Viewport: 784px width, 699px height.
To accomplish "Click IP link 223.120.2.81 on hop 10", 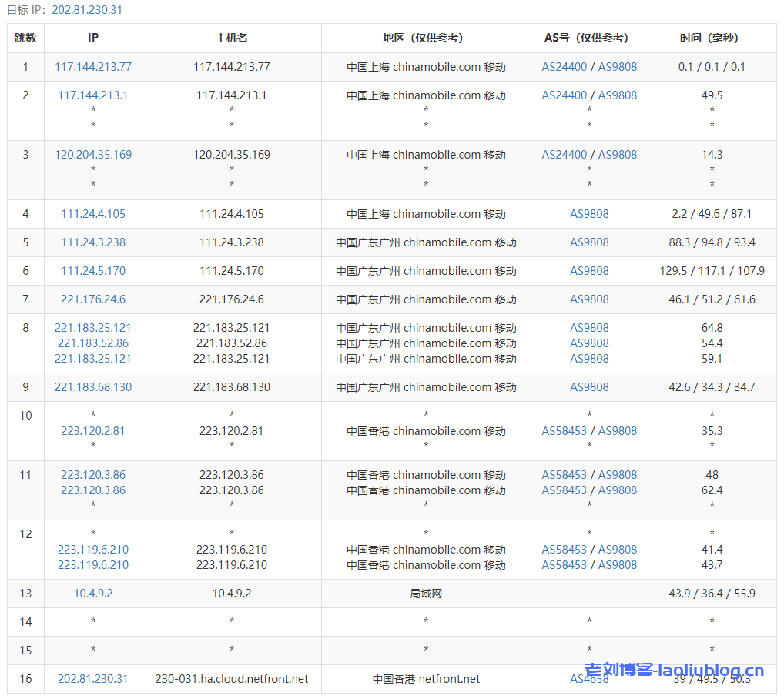I will 92,431.
